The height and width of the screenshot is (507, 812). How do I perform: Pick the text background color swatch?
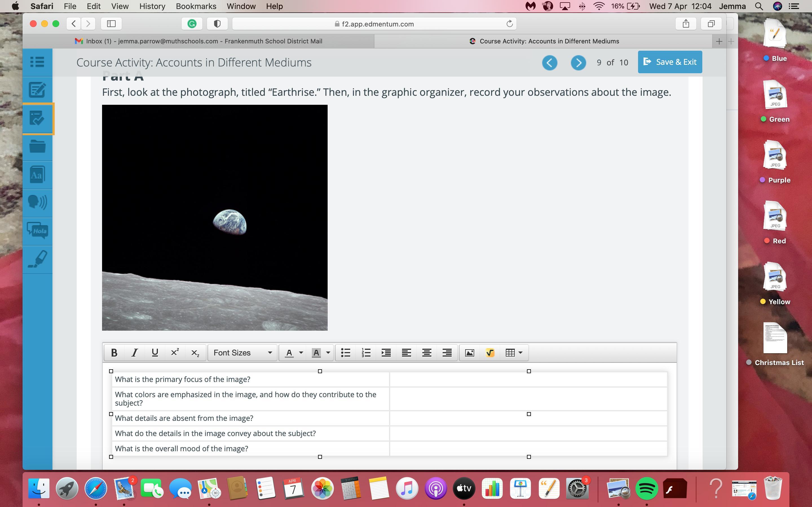(x=316, y=352)
